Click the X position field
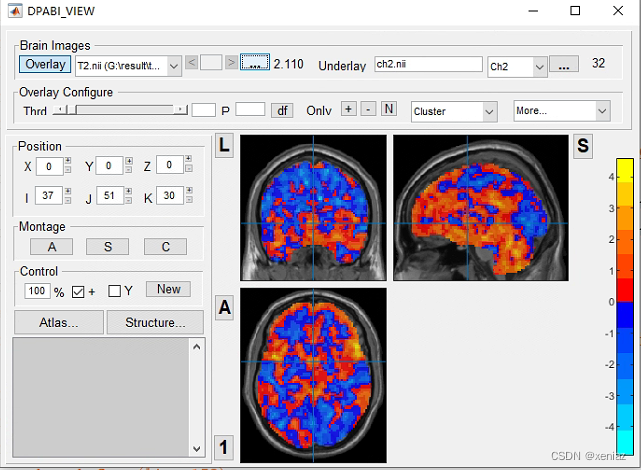Screen dimensions: 641x470 click(x=49, y=166)
